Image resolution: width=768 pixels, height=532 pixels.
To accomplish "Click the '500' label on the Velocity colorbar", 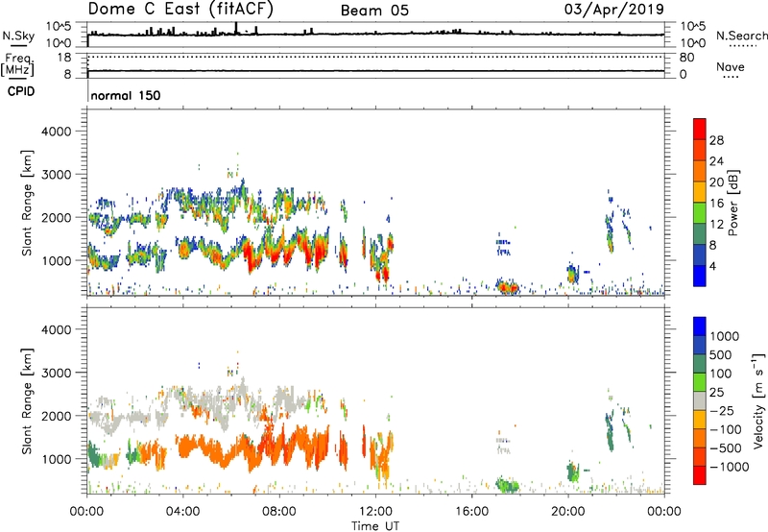I will click(723, 354).
